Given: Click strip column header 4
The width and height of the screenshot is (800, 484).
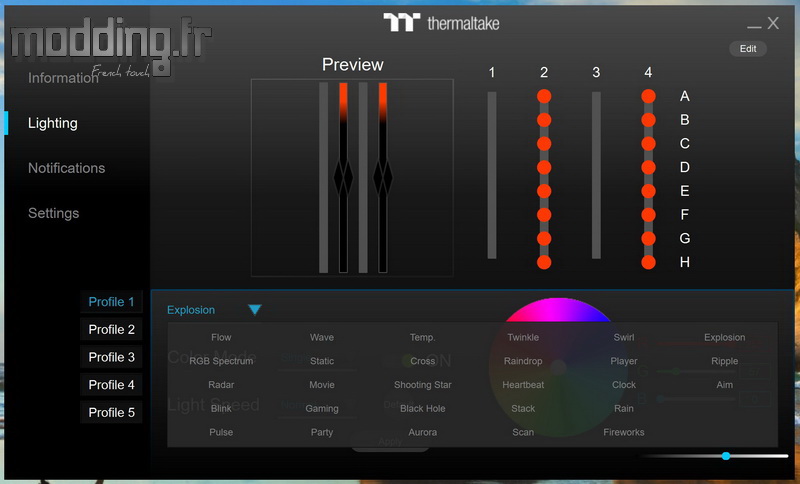Looking at the screenshot, I should click(x=648, y=72).
